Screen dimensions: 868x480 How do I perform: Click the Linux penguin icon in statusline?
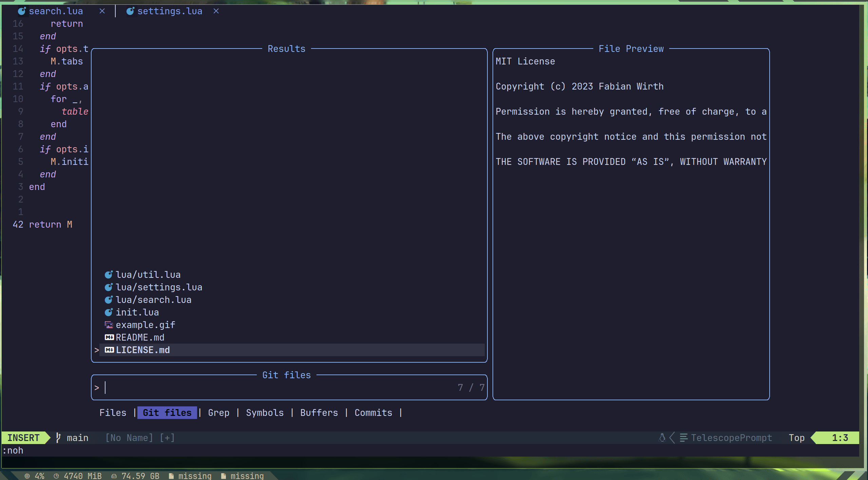pyautogui.click(x=662, y=438)
